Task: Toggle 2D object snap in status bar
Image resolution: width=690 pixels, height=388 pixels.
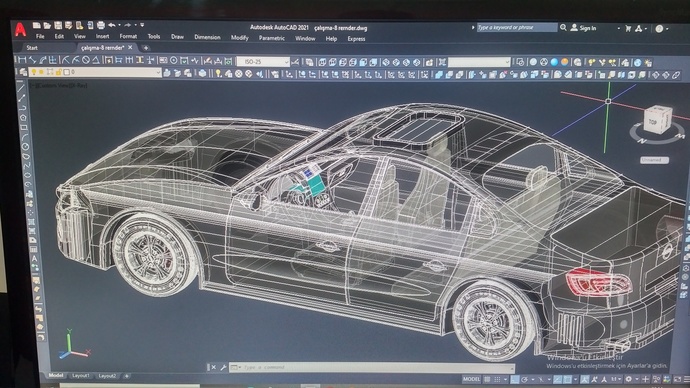Action: coord(567,379)
